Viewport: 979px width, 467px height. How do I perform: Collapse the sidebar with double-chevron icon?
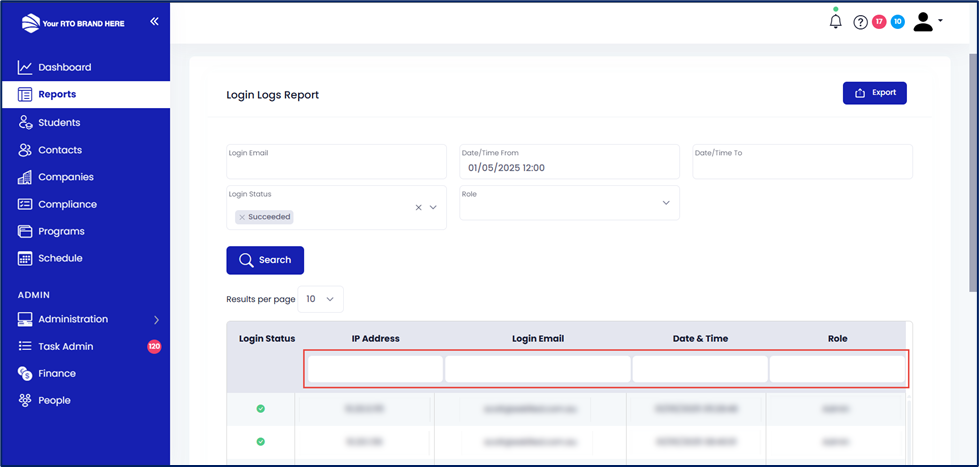pos(154,21)
